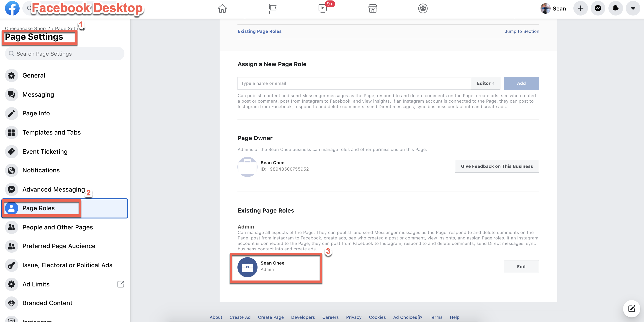
Task: Open the Editor role dropdown
Action: coord(485,83)
